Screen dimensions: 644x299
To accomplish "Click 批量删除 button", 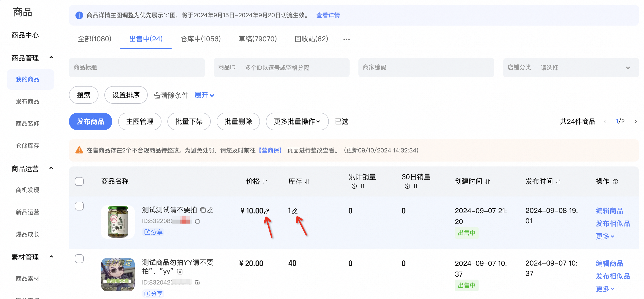I will [238, 122].
